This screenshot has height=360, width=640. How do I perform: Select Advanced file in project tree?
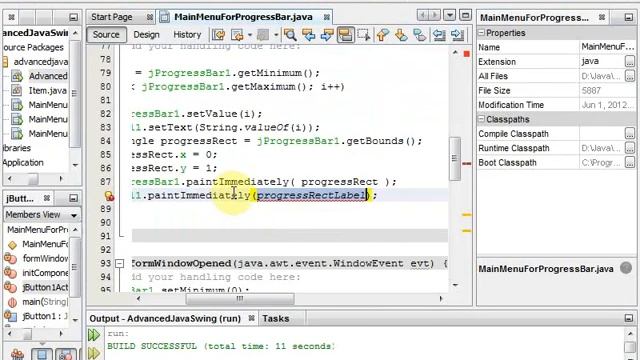[48, 76]
